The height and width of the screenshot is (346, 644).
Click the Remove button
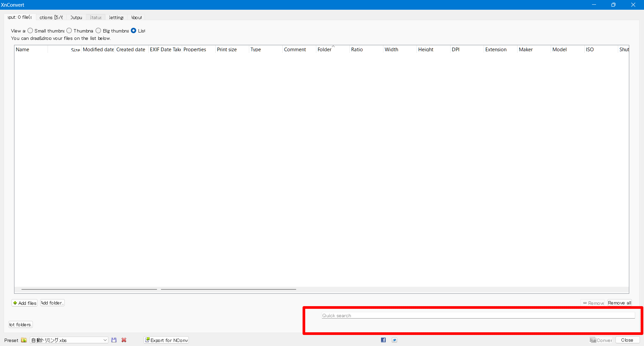[593, 303]
